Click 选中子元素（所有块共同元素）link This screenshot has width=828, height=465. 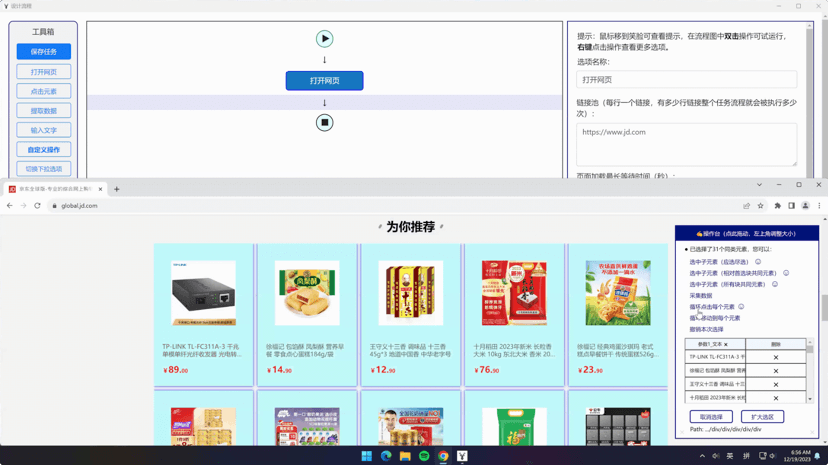[x=727, y=284]
